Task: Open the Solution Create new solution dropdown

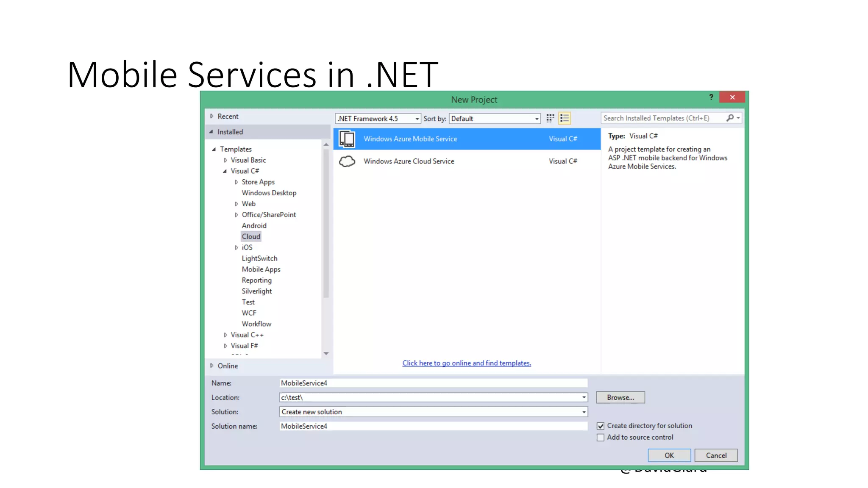Action: 584,412
